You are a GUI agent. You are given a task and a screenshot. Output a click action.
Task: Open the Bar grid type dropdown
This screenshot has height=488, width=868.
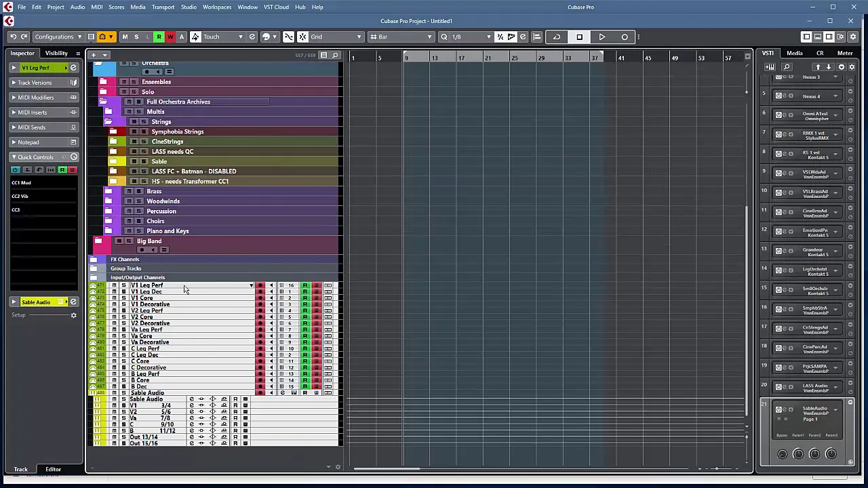pos(401,37)
